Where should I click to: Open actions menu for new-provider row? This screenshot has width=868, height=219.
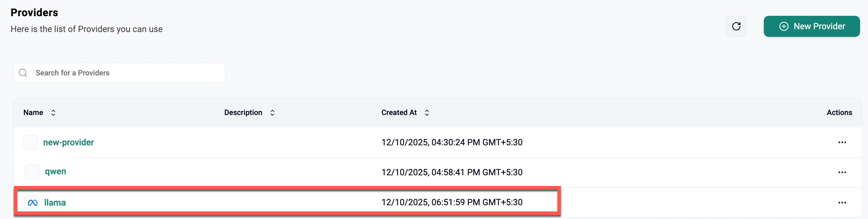(x=842, y=143)
